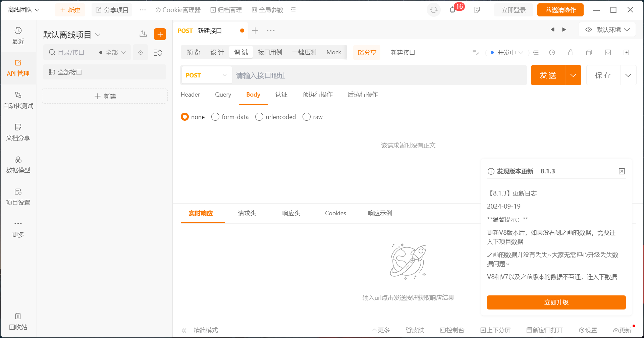This screenshot has width=644, height=338.
Task: Open 自动化测试 in the left sidebar
Action: click(x=18, y=100)
